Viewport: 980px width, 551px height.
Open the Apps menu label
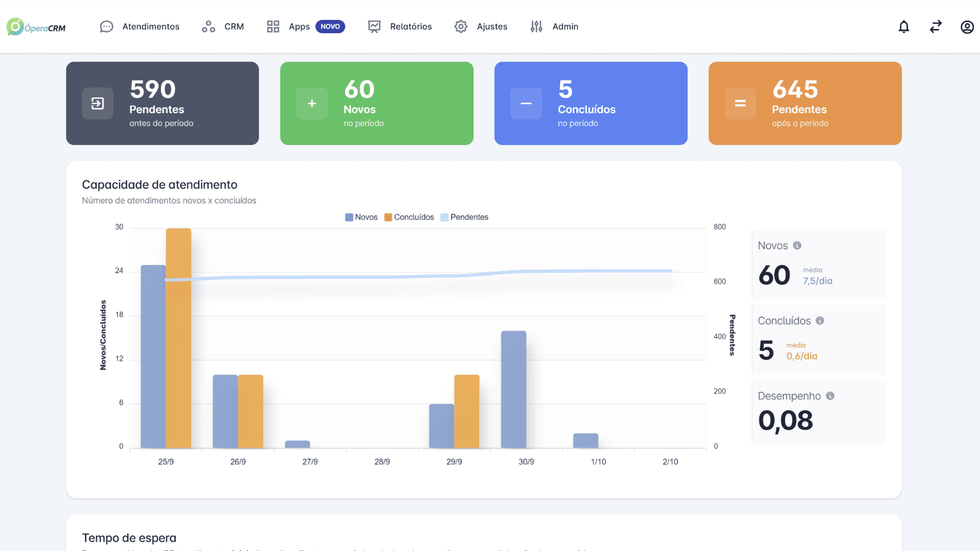point(299,27)
